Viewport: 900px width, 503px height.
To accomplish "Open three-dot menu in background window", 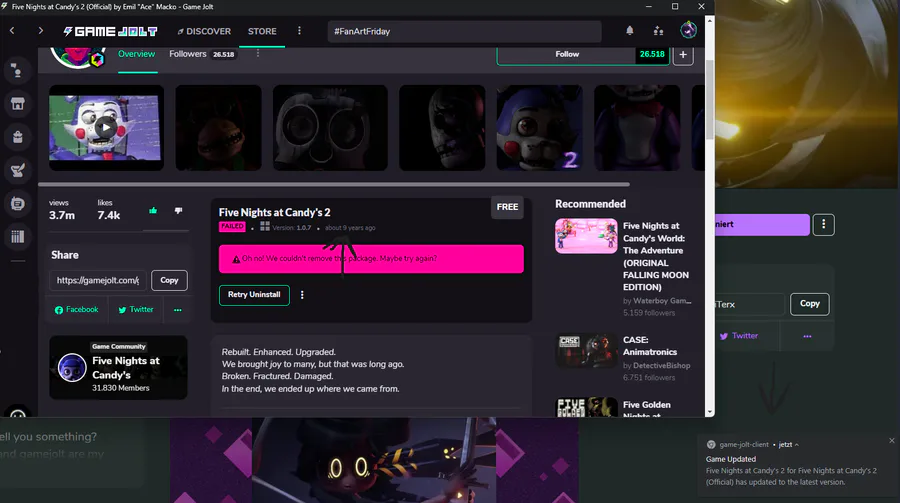I will click(824, 225).
